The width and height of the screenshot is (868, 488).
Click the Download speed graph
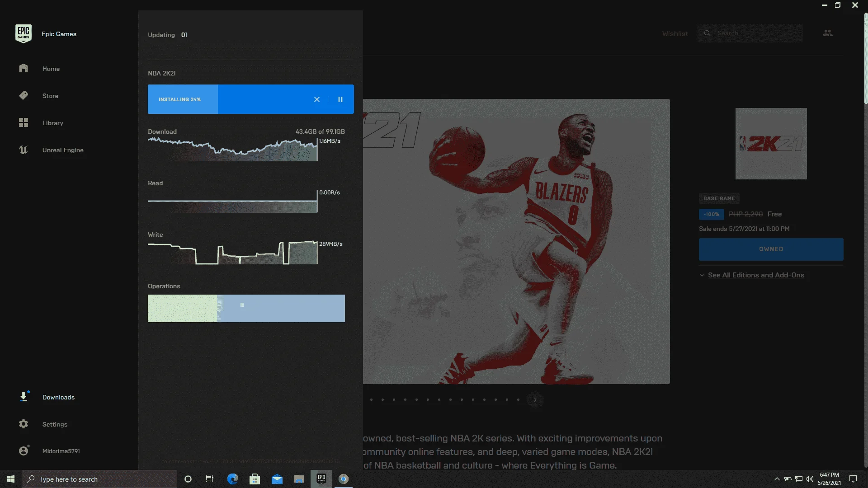pyautogui.click(x=232, y=150)
